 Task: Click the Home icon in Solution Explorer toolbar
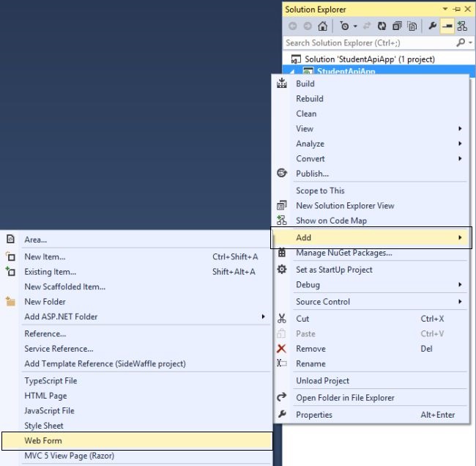pyautogui.click(x=322, y=26)
